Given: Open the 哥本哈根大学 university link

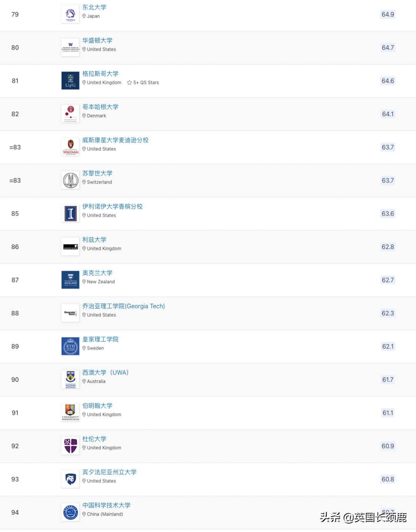Looking at the screenshot, I should click(x=101, y=107).
